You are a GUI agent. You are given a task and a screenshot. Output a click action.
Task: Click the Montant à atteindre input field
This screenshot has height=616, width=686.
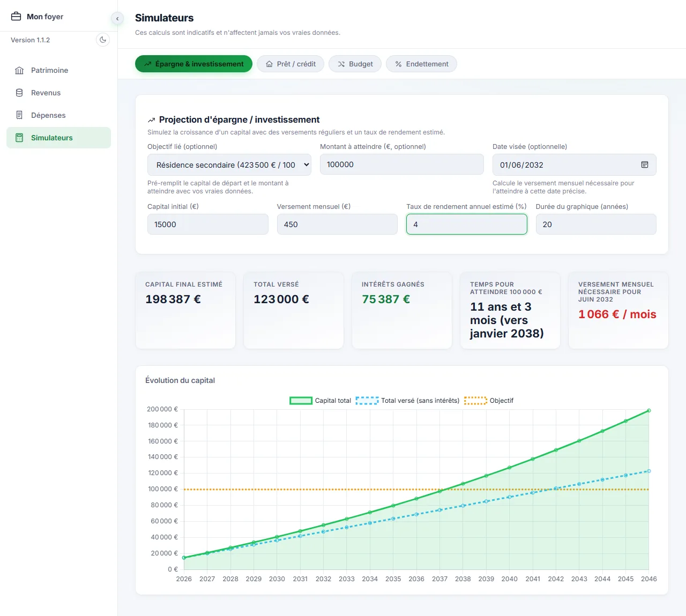(402, 164)
